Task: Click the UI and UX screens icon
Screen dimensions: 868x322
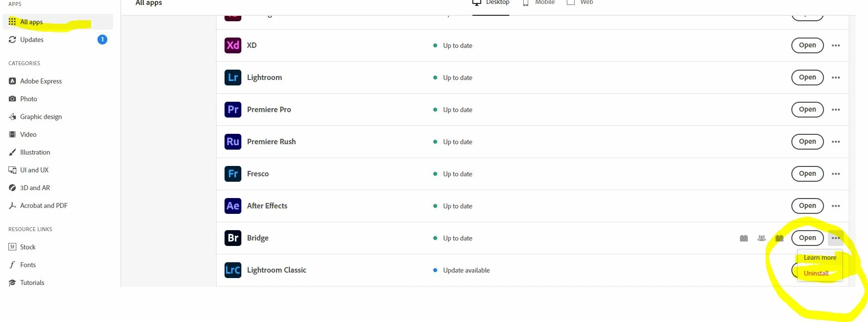Action: [x=12, y=170]
